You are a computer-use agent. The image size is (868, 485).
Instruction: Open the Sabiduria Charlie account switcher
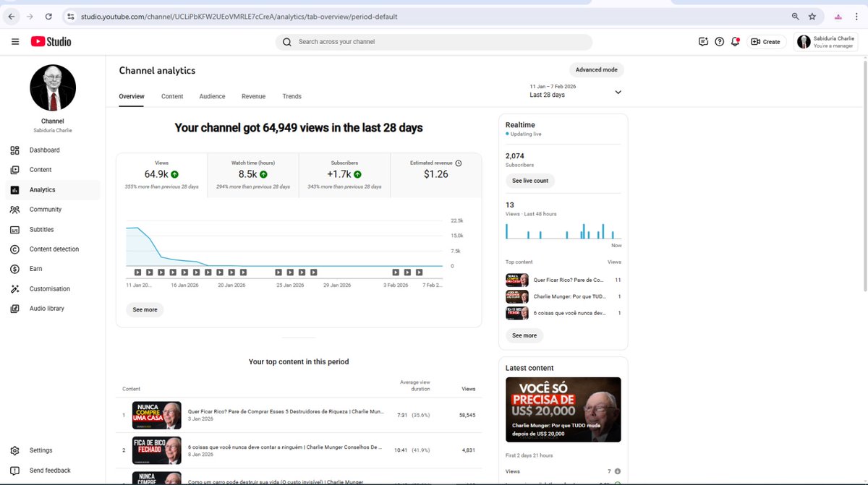827,42
